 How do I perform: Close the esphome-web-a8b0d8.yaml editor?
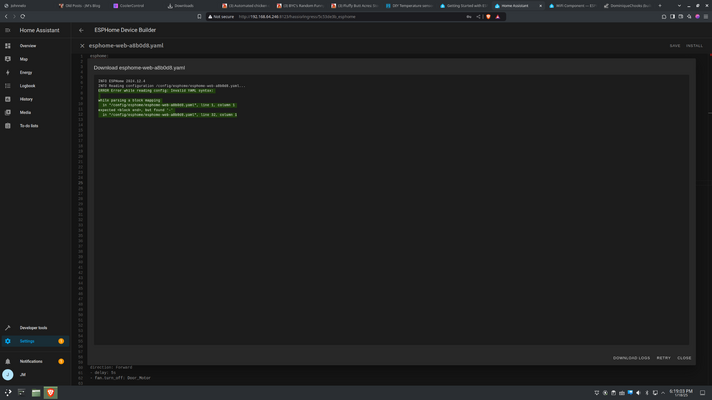coord(82,46)
